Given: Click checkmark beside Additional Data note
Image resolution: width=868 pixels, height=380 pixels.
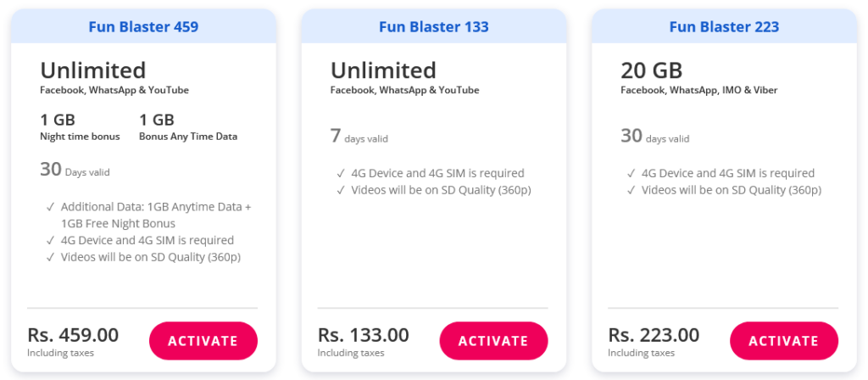Looking at the screenshot, I should pyautogui.click(x=51, y=207).
